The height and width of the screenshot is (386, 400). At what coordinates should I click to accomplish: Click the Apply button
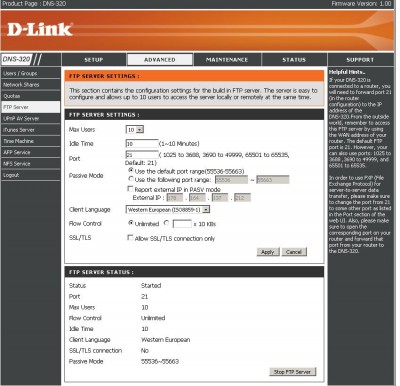(x=268, y=252)
